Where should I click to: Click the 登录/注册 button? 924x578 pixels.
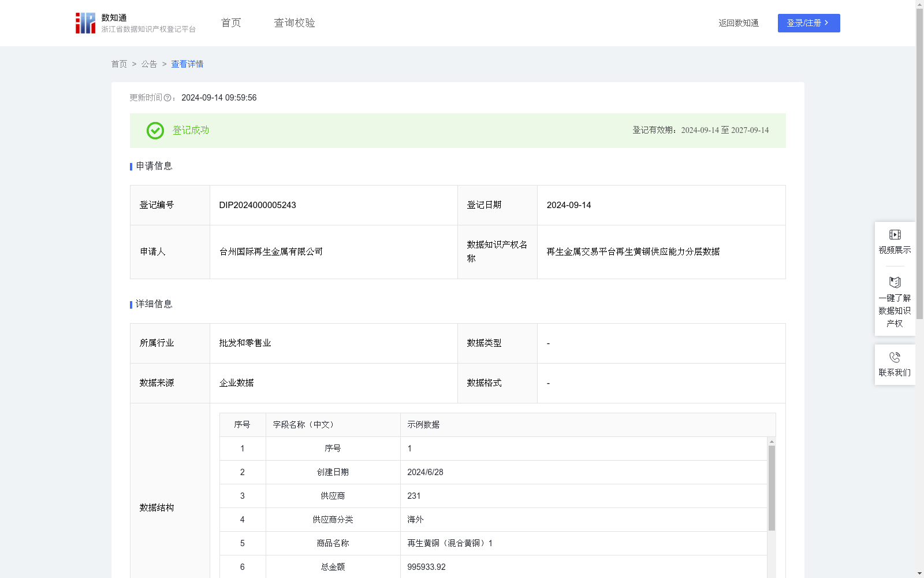[808, 23]
